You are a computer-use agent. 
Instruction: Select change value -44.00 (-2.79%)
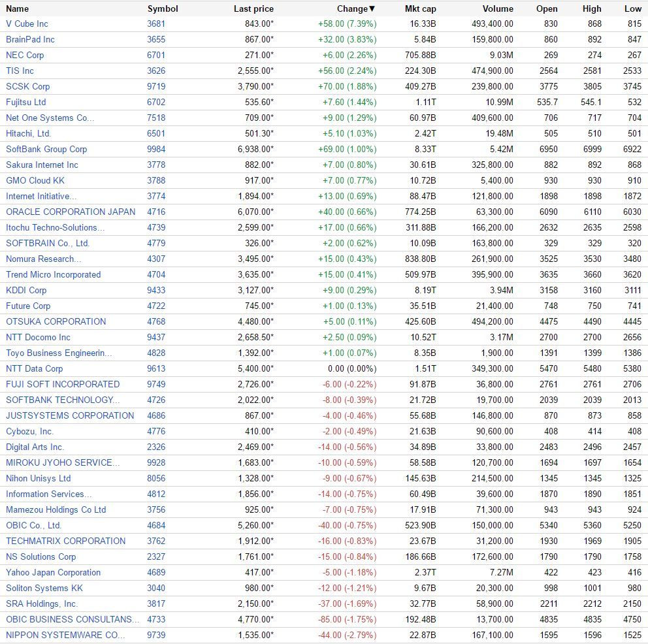[347, 636]
